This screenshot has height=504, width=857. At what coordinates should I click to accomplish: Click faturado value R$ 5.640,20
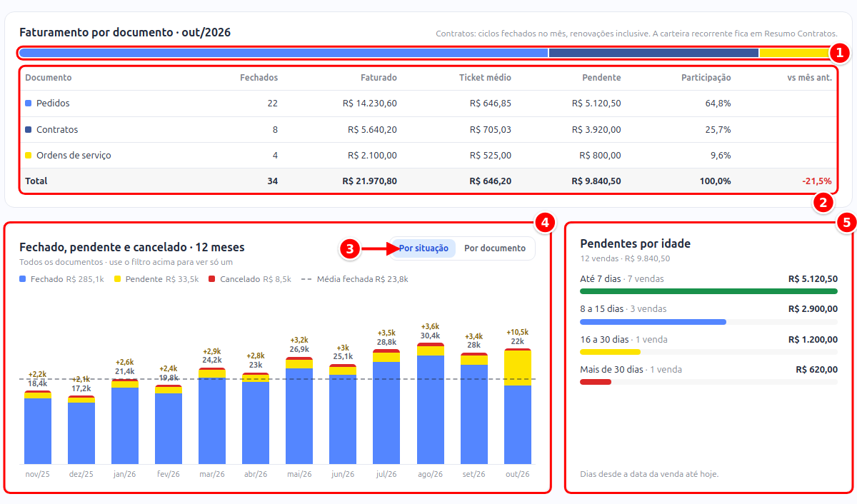point(372,130)
